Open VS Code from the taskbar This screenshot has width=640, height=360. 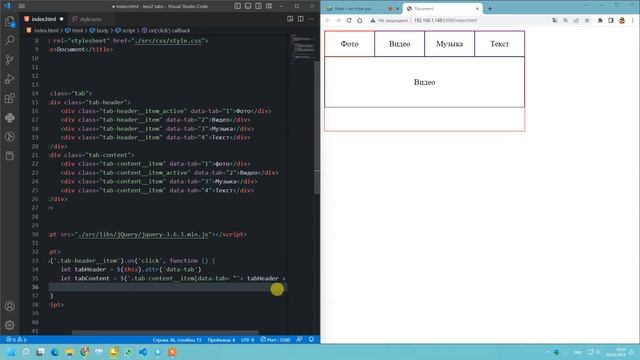click(143, 352)
